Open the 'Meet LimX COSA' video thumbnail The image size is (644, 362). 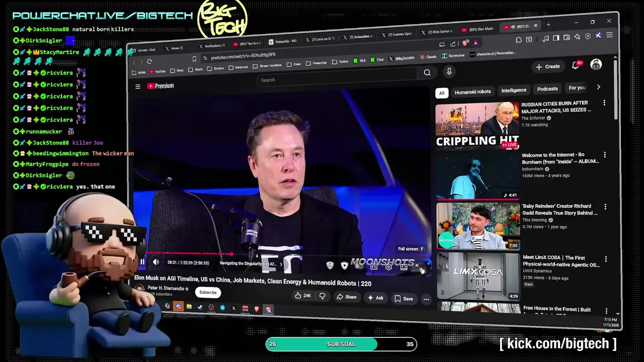point(478,276)
